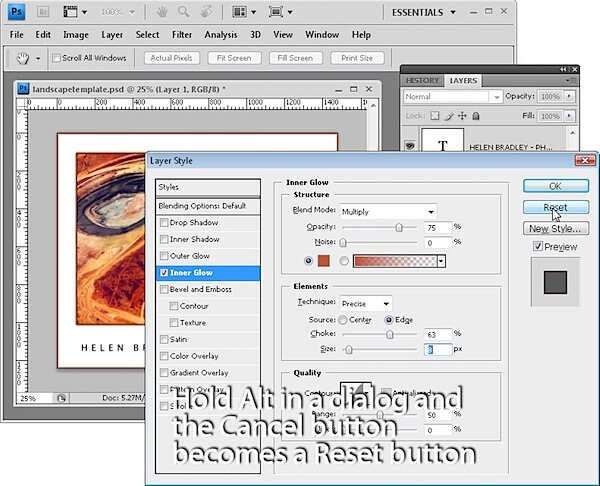
Task: Click the Fit Screen button
Action: pyautogui.click(x=234, y=58)
